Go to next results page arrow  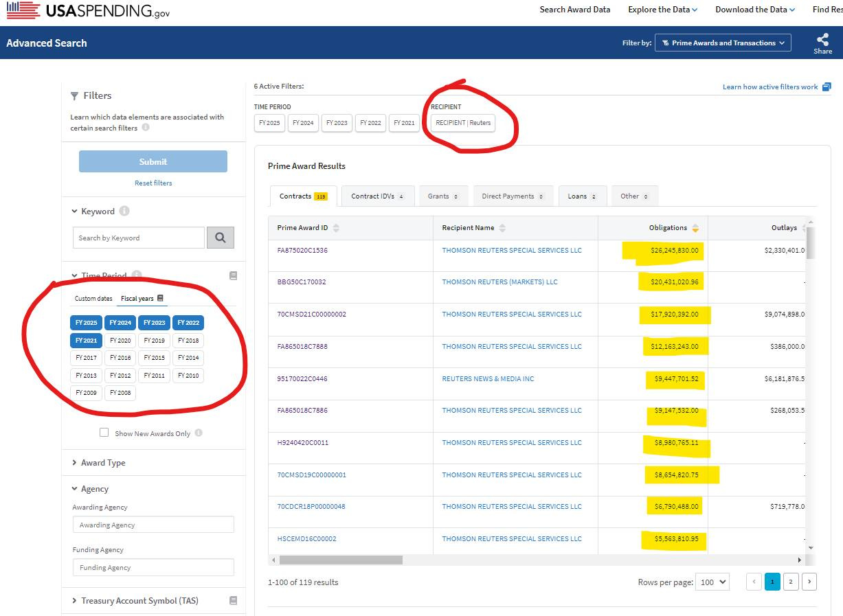809,582
